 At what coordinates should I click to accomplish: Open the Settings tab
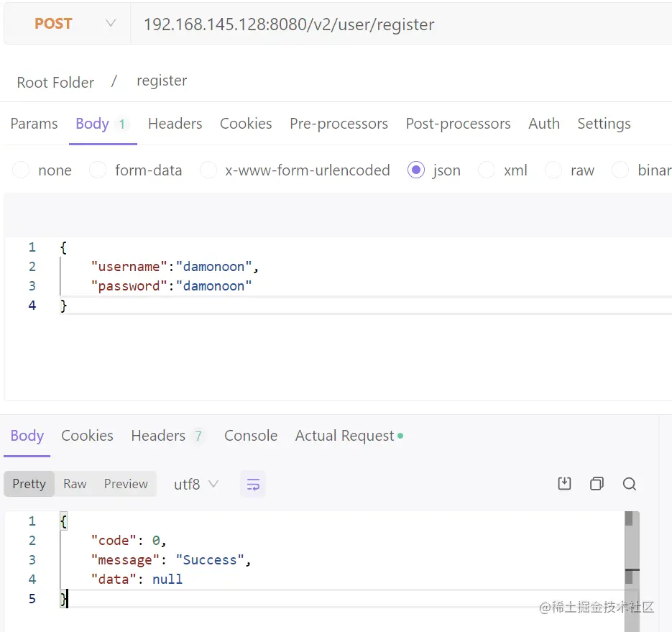click(x=604, y=124)
